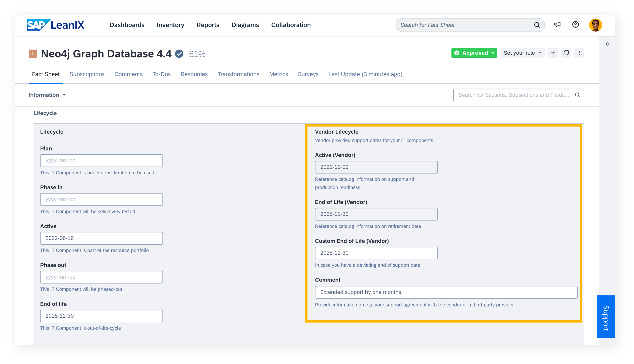634x364 pixels.
Task: Click the vendor Comment text field
Action: tap(446, 292)
